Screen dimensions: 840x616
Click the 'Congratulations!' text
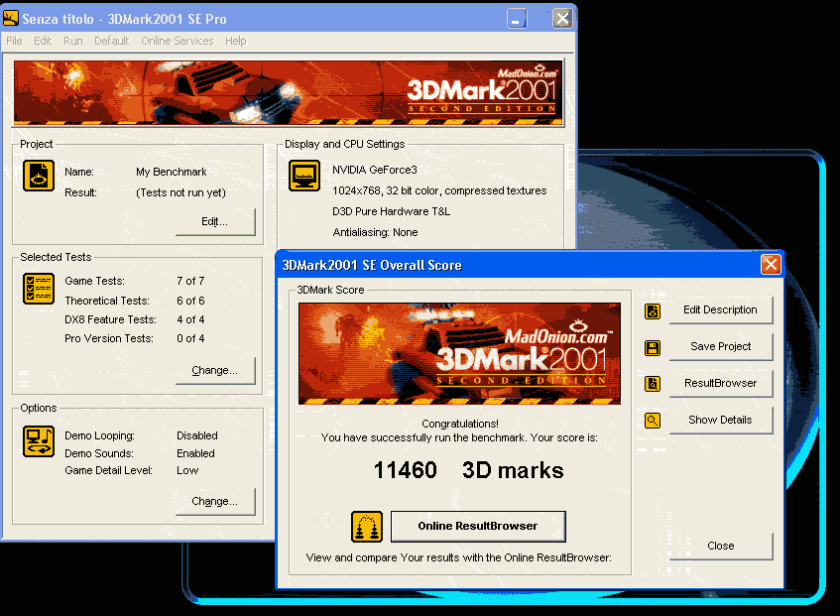460,424
